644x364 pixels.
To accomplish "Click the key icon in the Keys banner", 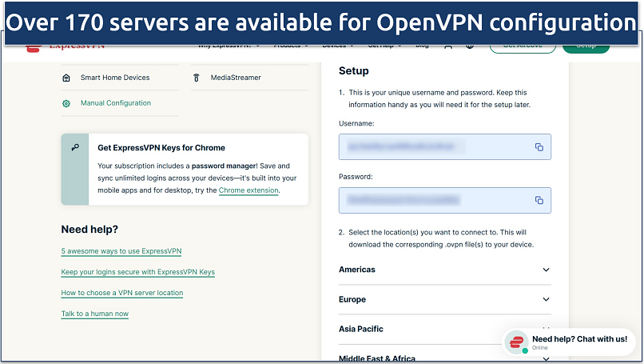I will [x=75, y=148].
